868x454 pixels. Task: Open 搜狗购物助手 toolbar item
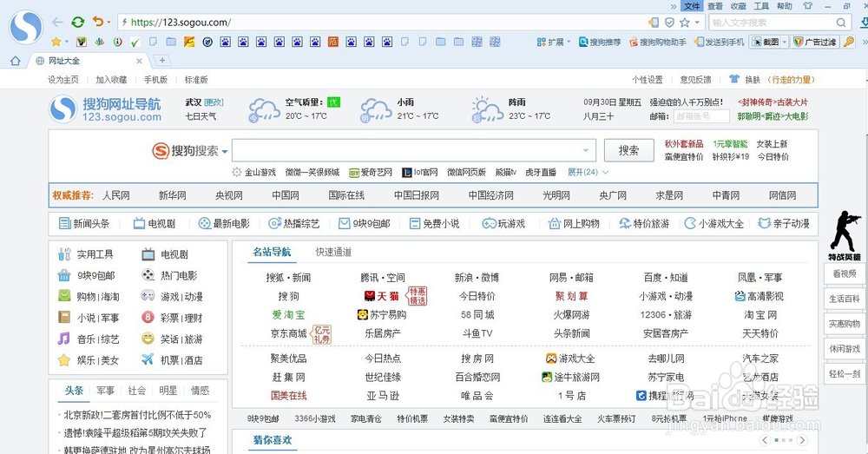[658, 42]
